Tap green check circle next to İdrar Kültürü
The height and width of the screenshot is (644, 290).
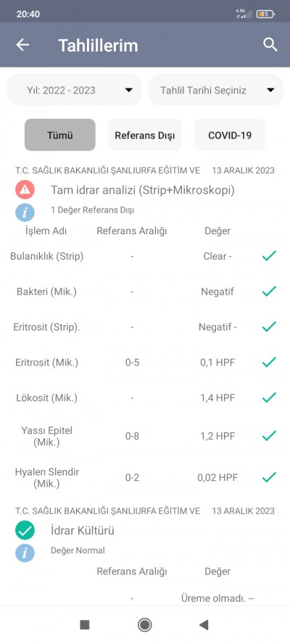25,530
